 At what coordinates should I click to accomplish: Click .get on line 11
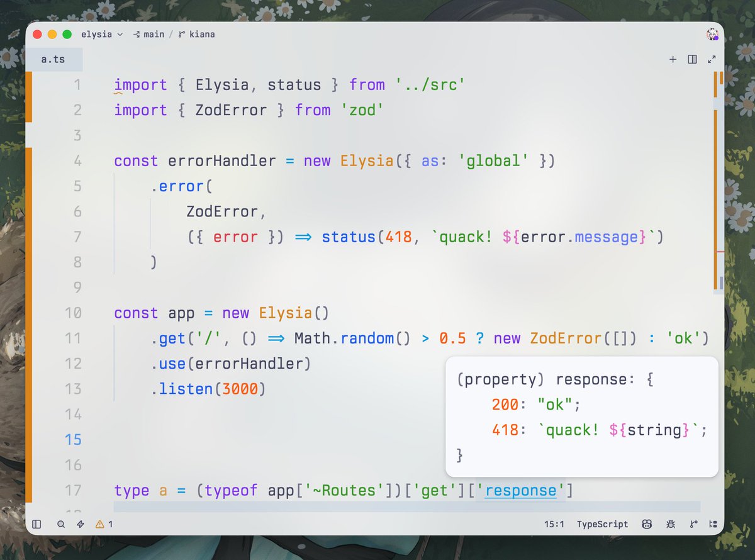tap(168, 339)
